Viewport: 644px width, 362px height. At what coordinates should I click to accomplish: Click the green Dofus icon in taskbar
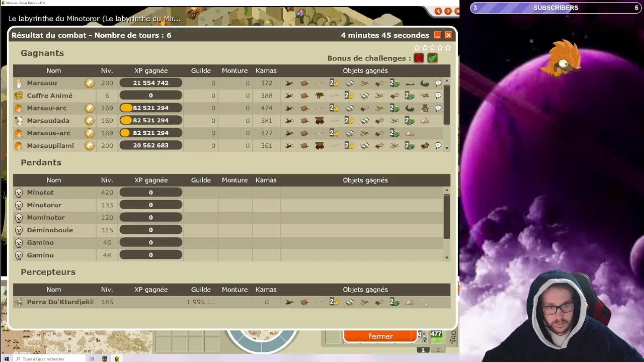tap(117, 359)
